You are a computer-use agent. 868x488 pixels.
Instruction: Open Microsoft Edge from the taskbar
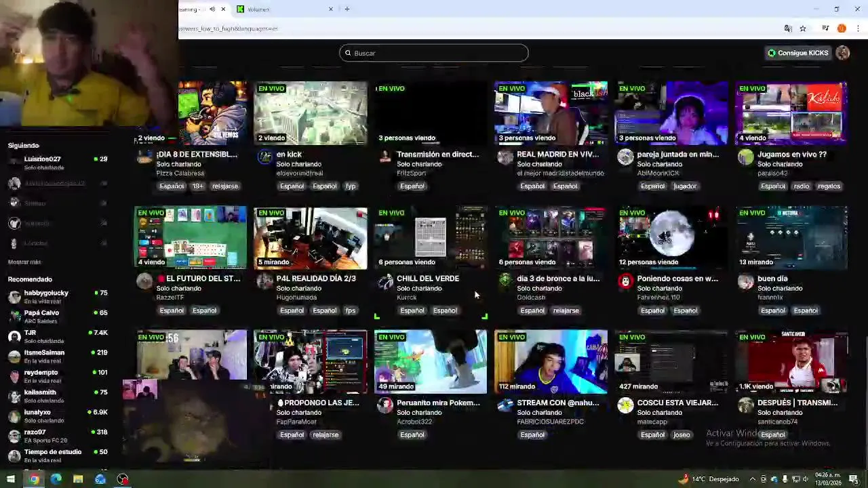56,479
